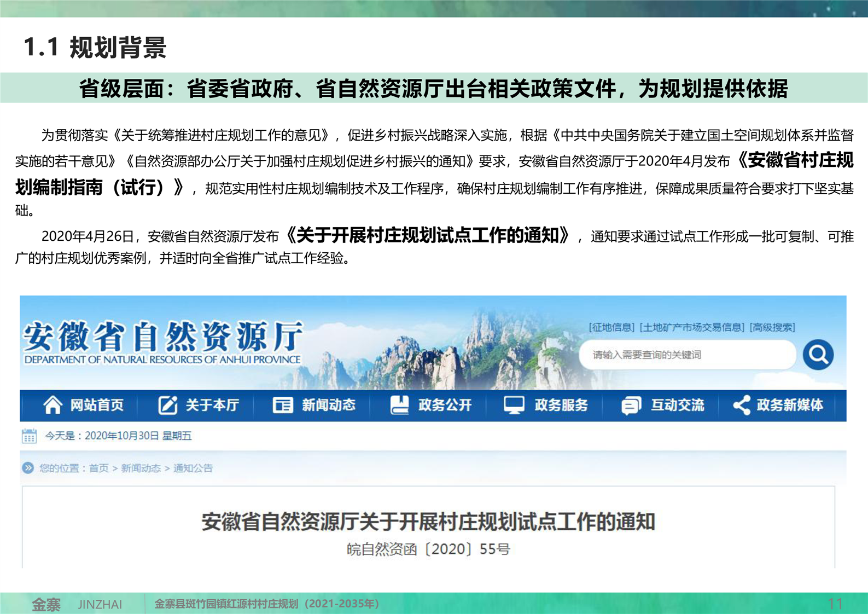868x614 pixels.
Task: Open the 政务公开 navigation menu
Action: pyautogui.click(x=445, y=405)
